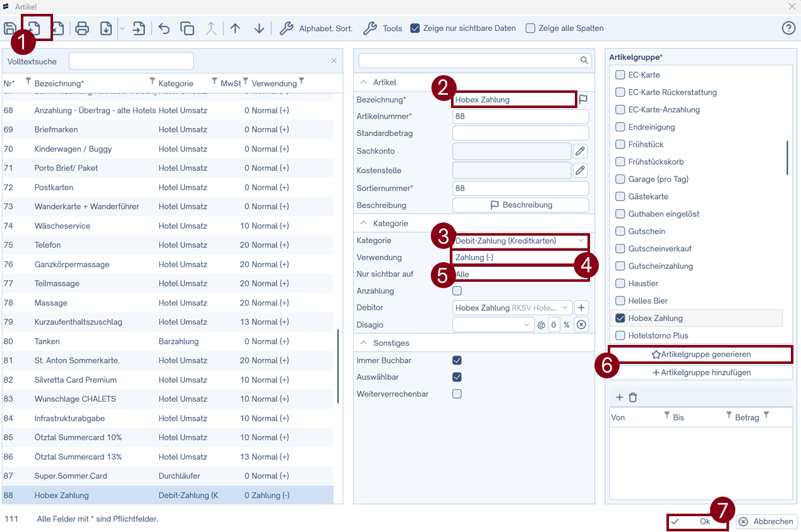801x532 pixels.
Task: Move the entry up with the up arrow
Action: tap(235, 28)
